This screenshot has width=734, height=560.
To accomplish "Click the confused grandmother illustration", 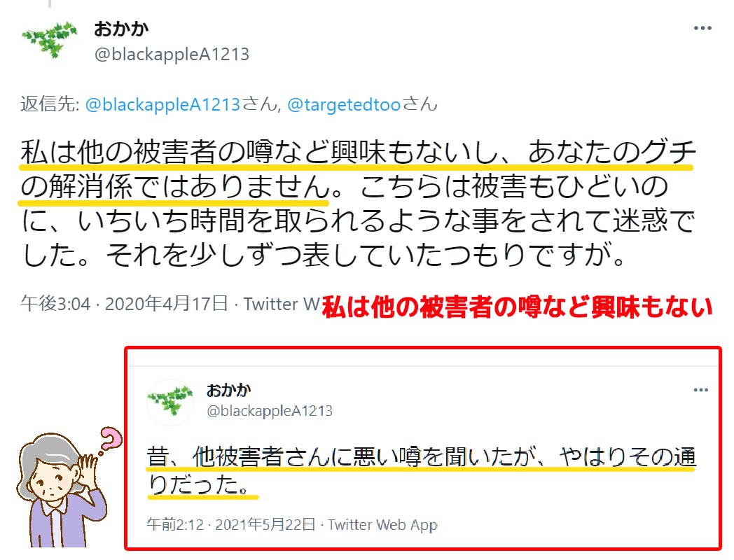I will pyautogui.click(x=60, y=489).
